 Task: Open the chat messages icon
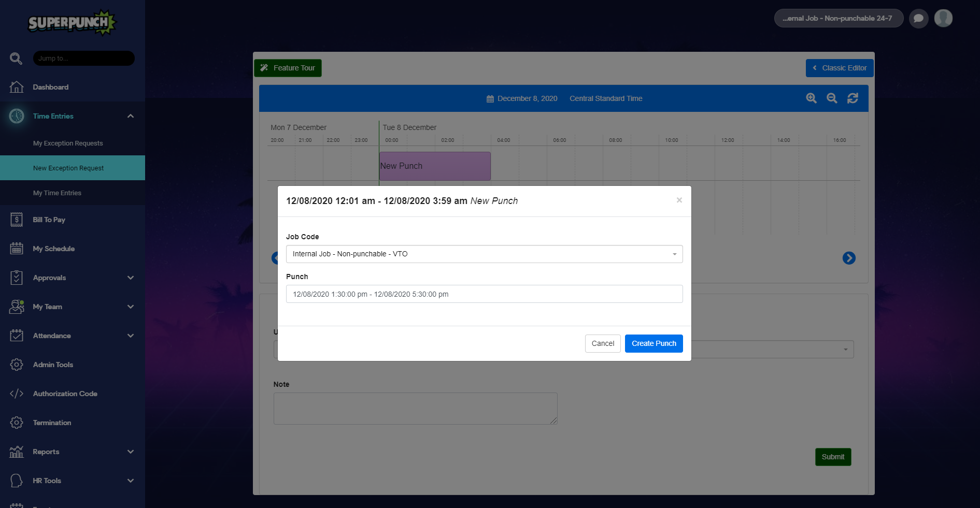918,19
